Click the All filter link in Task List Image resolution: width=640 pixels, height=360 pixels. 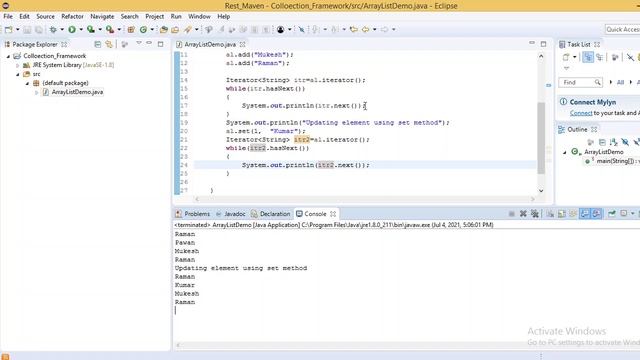coord(620,82)
